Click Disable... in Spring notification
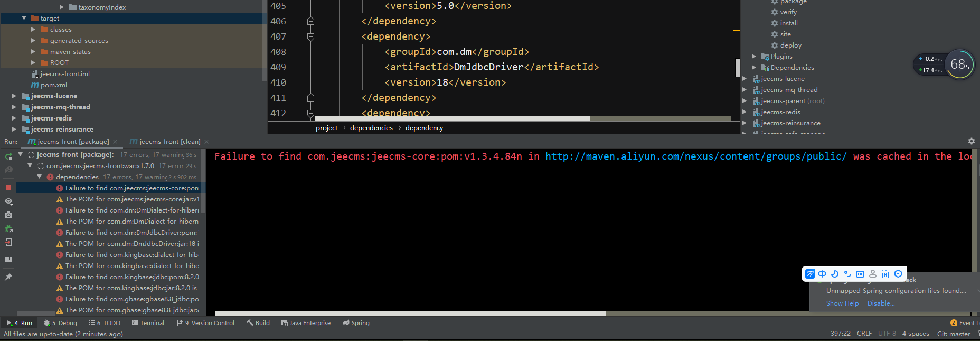The width and height of the screenshot is (980, 341). pos(881,303)
